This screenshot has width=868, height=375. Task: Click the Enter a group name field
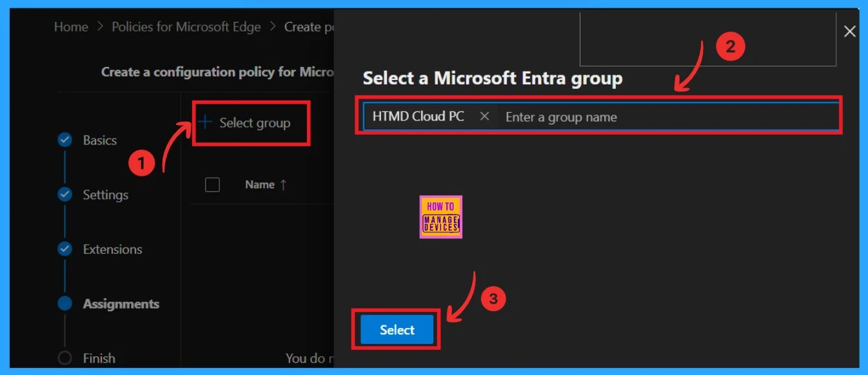669,117
